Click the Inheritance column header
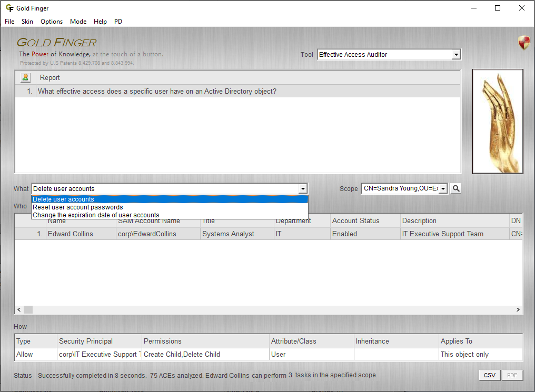This screenshot has width=535, height=392. pos(397,341)
